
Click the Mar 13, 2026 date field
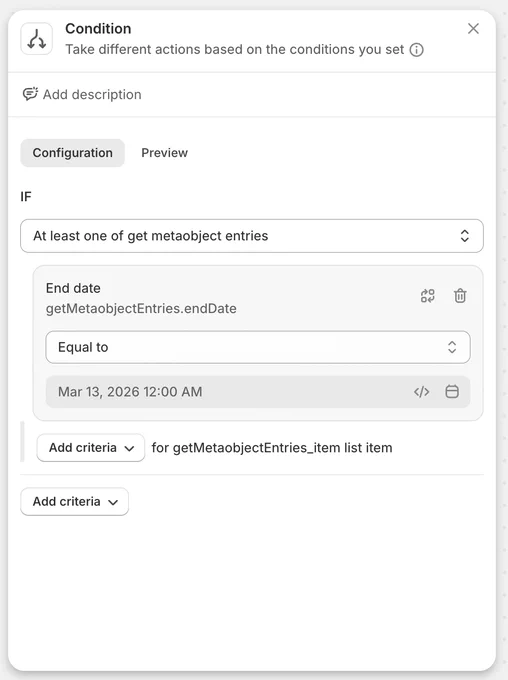click(258, 392)
